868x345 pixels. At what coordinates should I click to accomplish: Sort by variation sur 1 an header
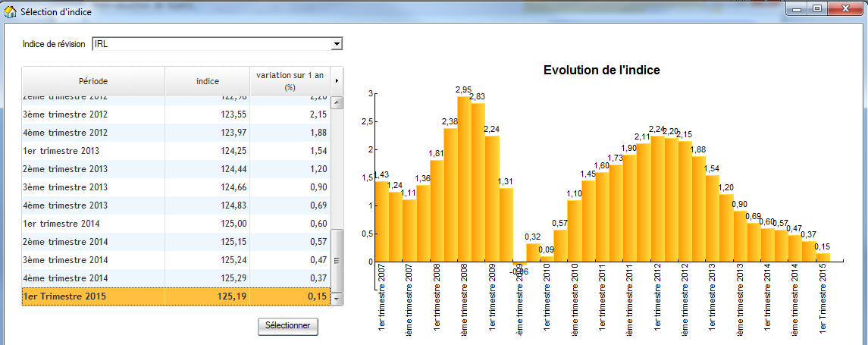[x=290, y=81]
